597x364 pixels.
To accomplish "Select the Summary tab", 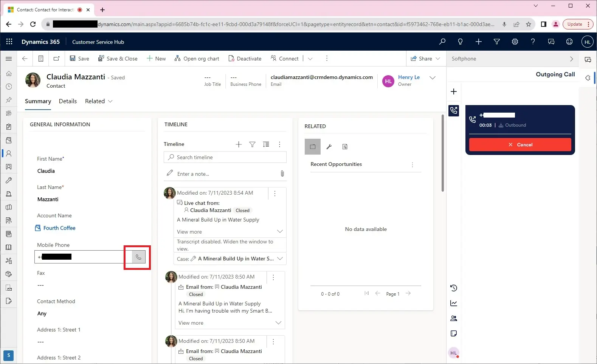I will pos(38,101).
